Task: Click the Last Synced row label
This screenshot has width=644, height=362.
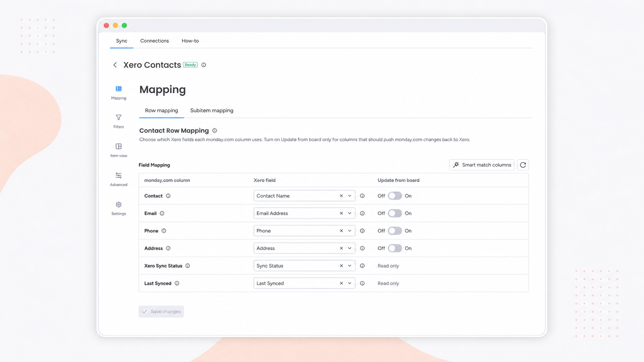Action: coord(158,284)
